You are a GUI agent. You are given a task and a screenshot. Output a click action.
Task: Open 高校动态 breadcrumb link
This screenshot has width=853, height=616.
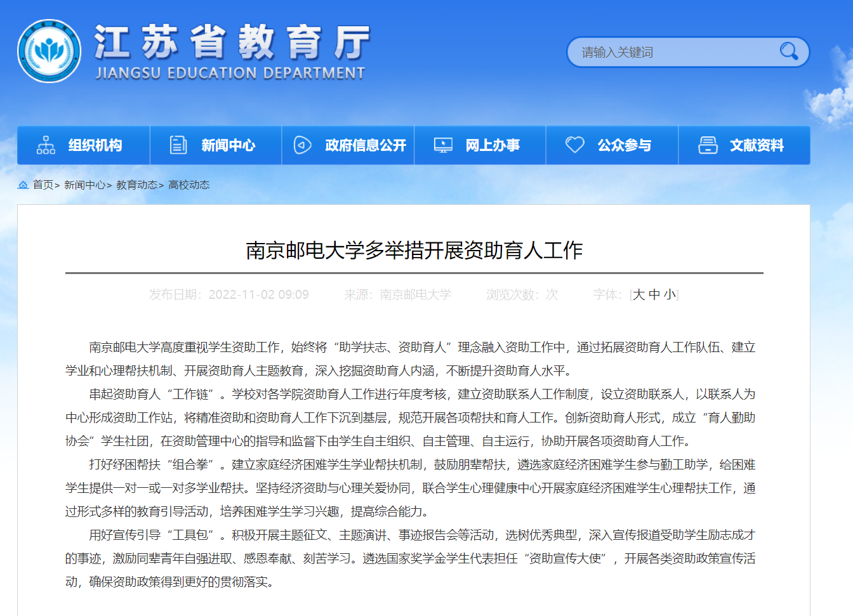click(x=188, y=185)
